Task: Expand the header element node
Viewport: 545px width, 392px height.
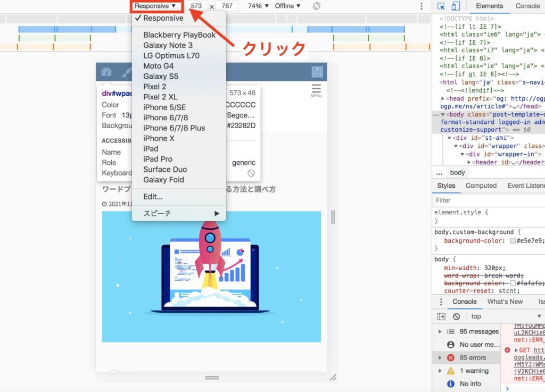Action: 469,162
